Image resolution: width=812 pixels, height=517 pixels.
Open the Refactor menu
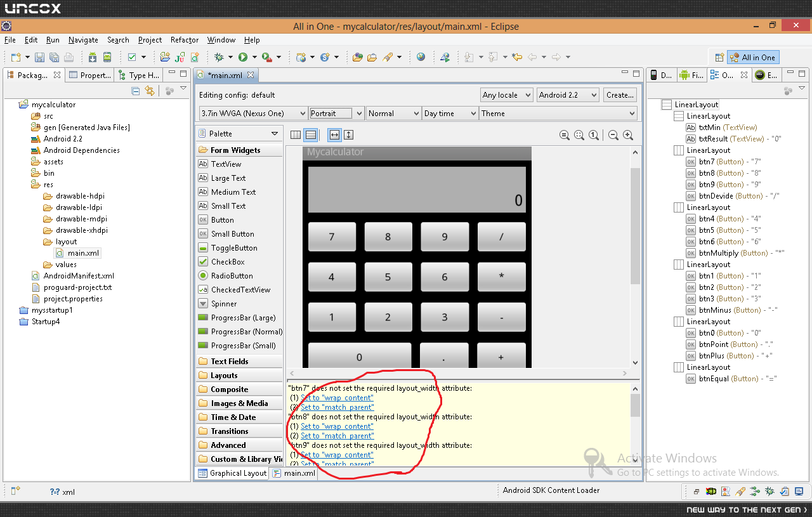coord(185,40)
